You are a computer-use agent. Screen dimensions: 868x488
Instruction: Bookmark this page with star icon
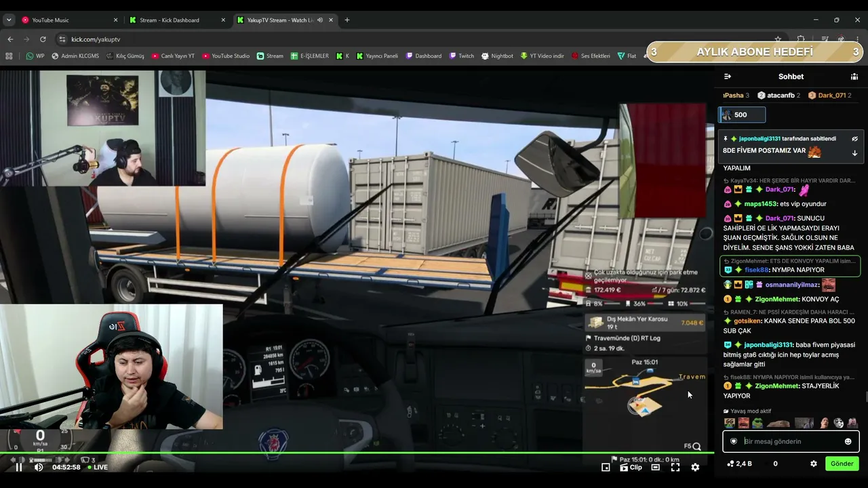pyautogui.click(x=778, y=39)
